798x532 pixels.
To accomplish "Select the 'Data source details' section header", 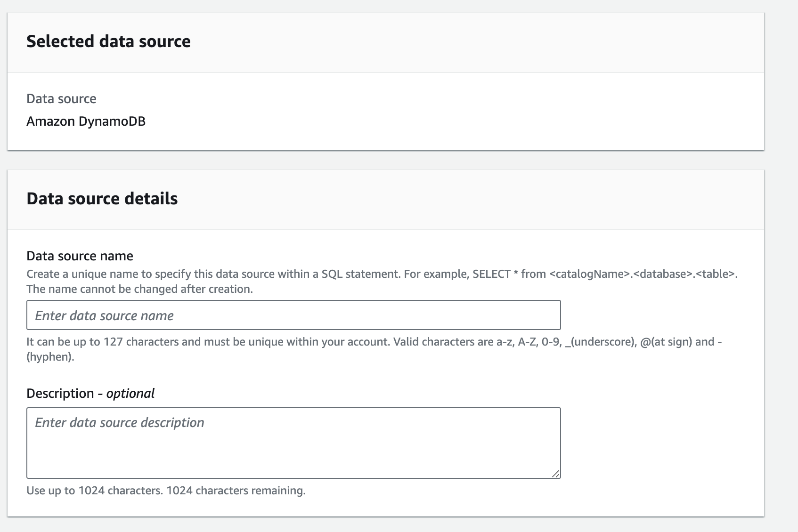I will (x=103, y=198).
